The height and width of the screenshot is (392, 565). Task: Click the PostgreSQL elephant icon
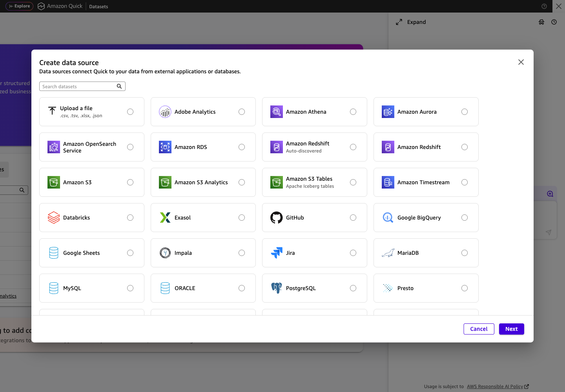tap(277, 288)
